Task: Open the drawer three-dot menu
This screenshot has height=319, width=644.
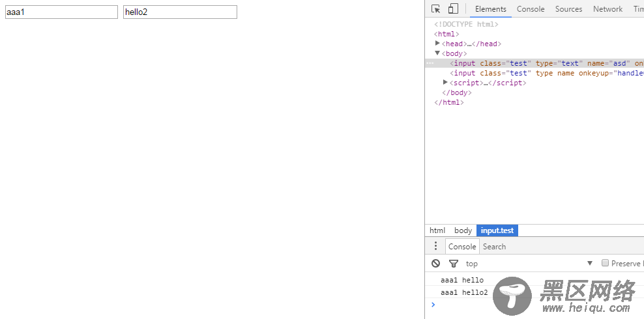Action: 436,246
